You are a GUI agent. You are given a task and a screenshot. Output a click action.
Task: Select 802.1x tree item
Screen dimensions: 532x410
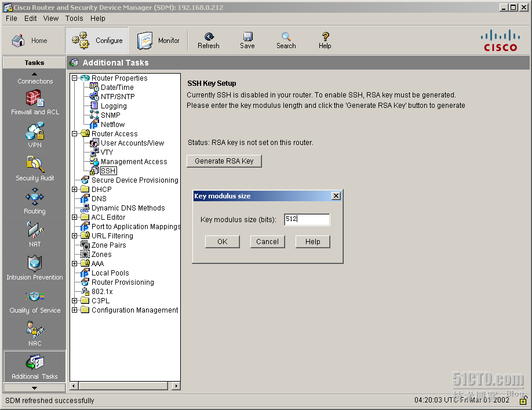click(x=102, y=292)
